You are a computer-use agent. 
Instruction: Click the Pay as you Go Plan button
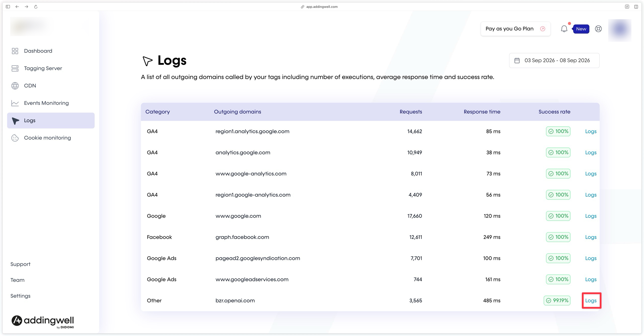(515, 29)
